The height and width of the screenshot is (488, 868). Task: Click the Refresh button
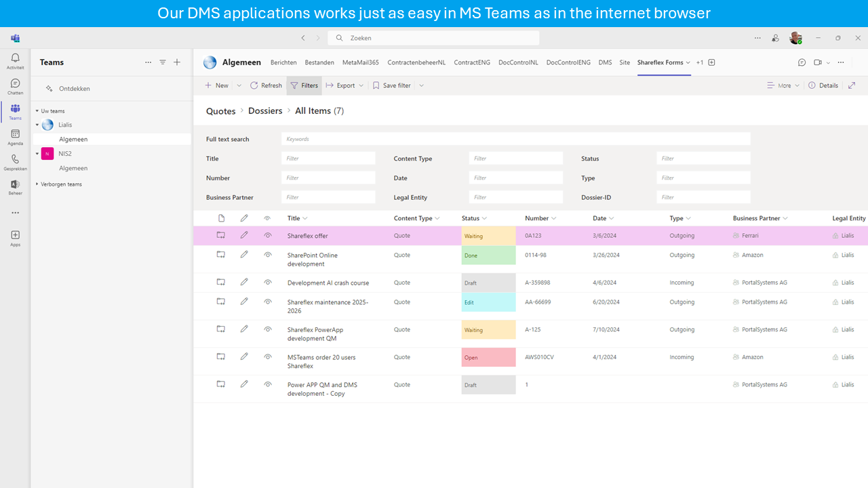(x=266, y=85)
